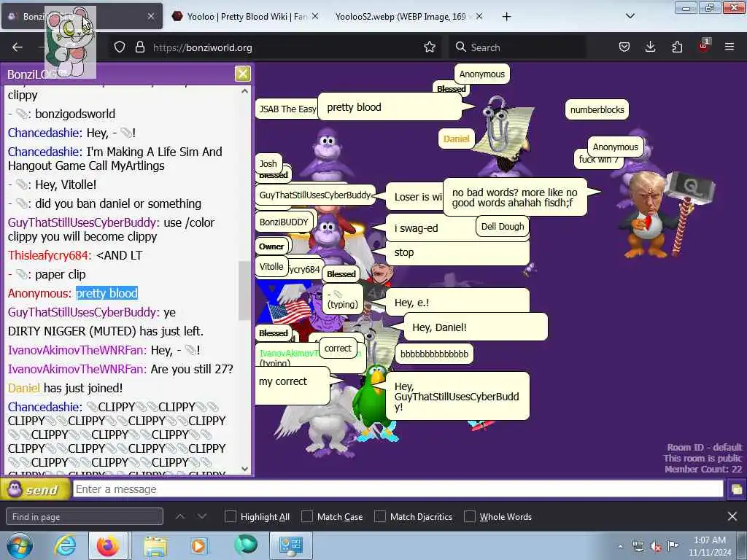Open the Downloads panel arrow
The image size is (747, 560).
click(650, 47)
